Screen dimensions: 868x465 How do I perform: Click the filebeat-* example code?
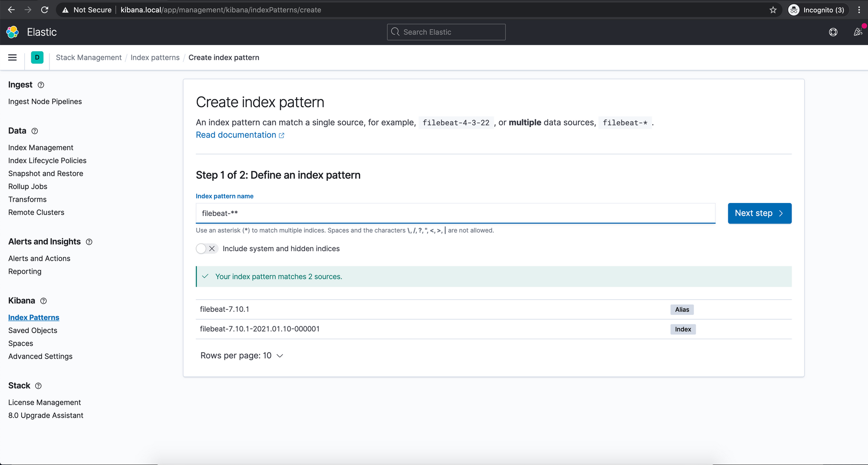[x=625, y=123]
